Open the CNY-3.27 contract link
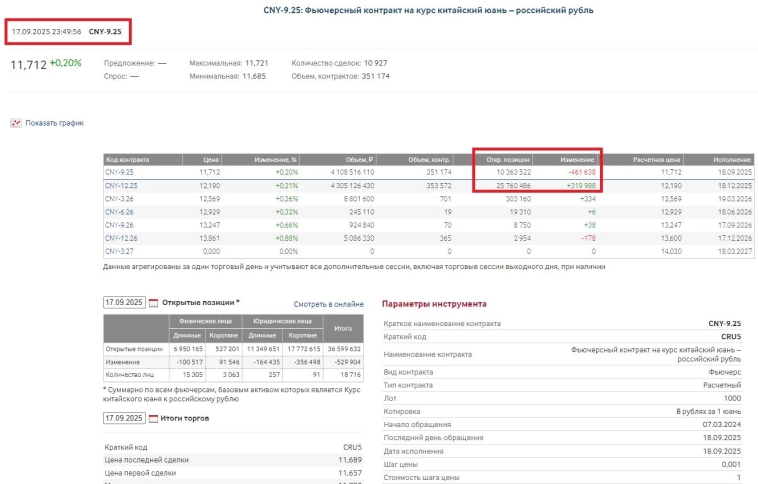758x484 pixels. (x=119, y=252)
